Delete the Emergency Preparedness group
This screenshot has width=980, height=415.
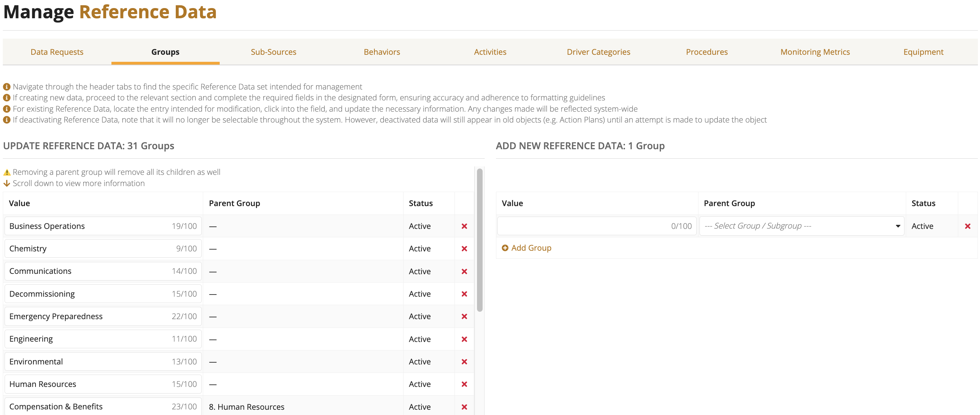tap(464, 316)
